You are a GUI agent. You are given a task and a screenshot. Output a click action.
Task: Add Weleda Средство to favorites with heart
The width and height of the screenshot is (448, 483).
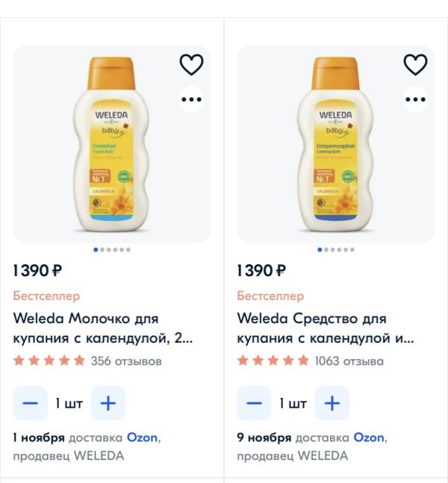point(415,65)
